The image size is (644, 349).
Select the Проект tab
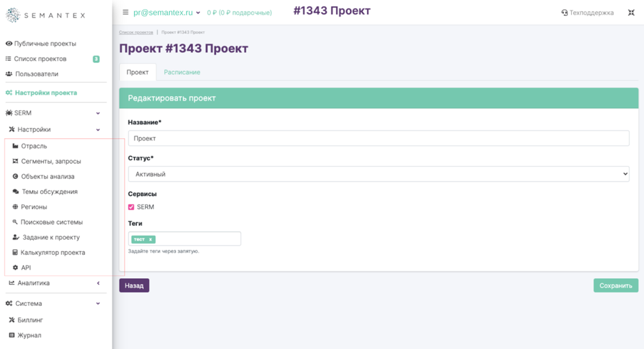(138, 72)
